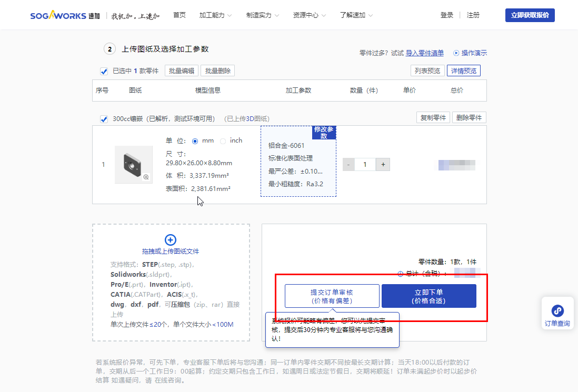Expand the 制造实力 dropdown menu

click(262, 15)
